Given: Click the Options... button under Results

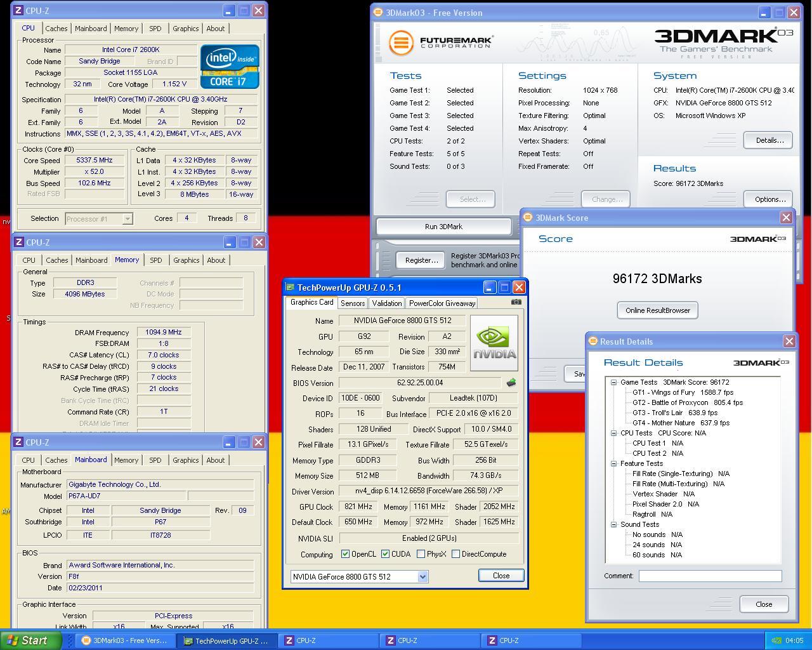Looking at the screenshot, I should click(x=769, y=199).
